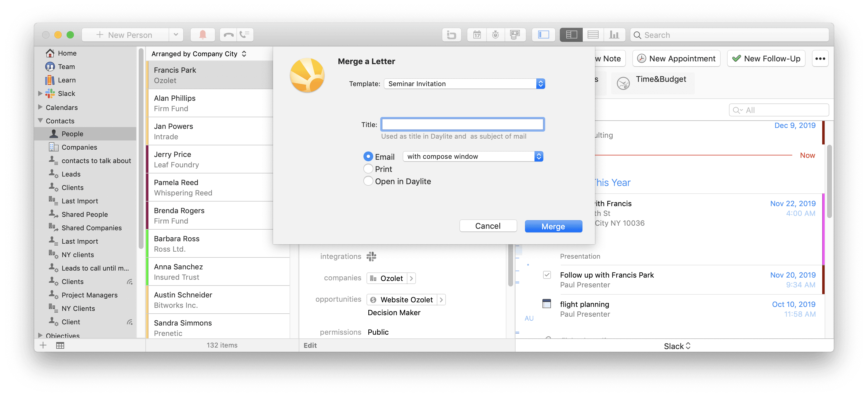Select Companies in the Contacts section

[x=79, y=147]
